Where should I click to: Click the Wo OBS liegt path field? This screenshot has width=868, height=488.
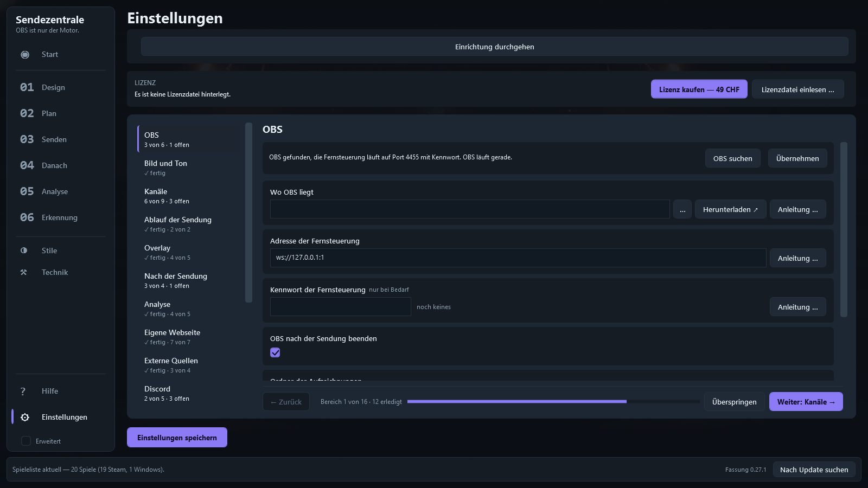tap(470, 209)
